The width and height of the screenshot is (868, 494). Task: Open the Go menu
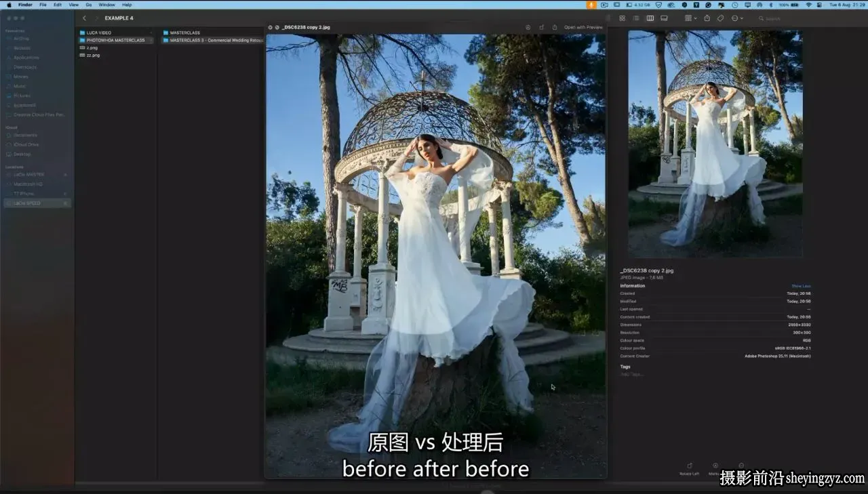(88, 5)
